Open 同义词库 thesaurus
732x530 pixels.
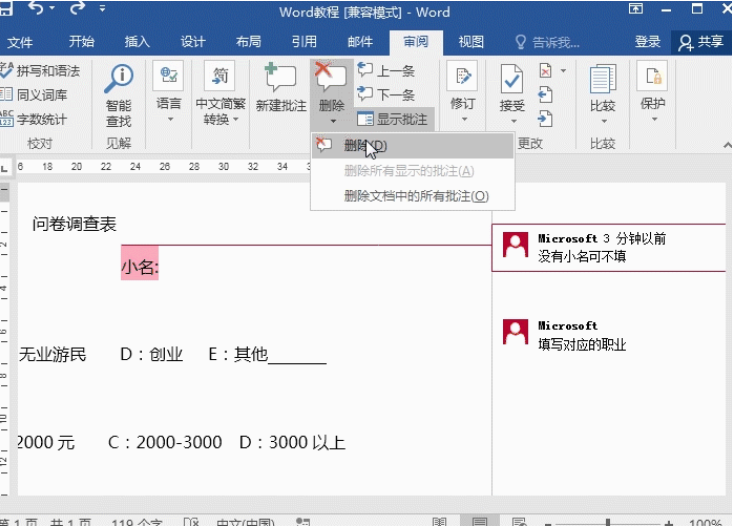click(x=34, y=95)
